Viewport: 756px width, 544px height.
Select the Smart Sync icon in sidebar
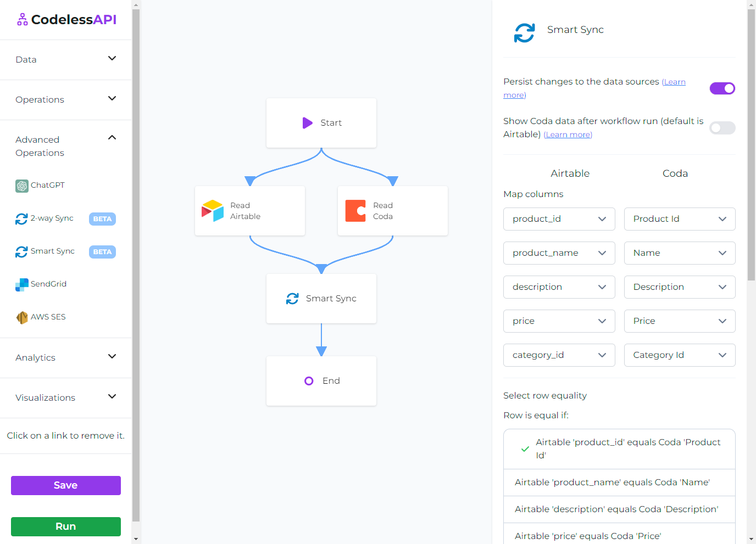[21, 251]
